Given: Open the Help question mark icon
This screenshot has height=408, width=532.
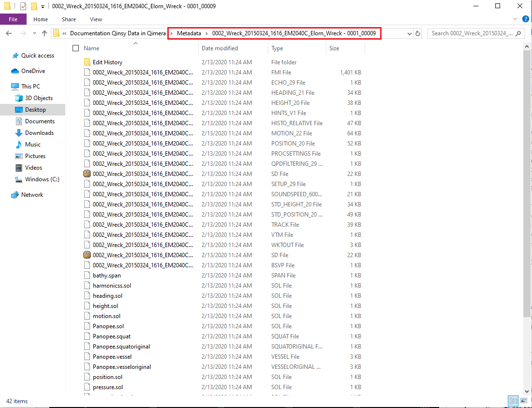Looking at the screenshot, I should (525, 19).
